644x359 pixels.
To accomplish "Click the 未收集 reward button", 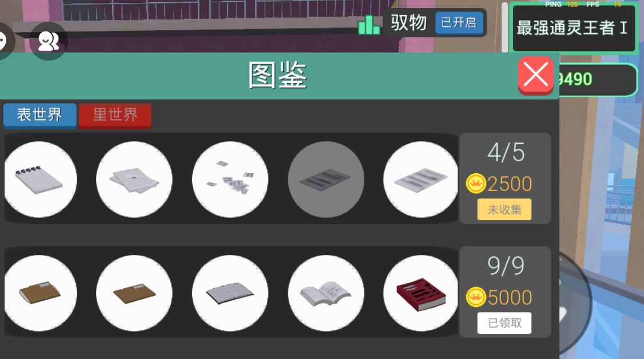I will [x=504, y=210].
